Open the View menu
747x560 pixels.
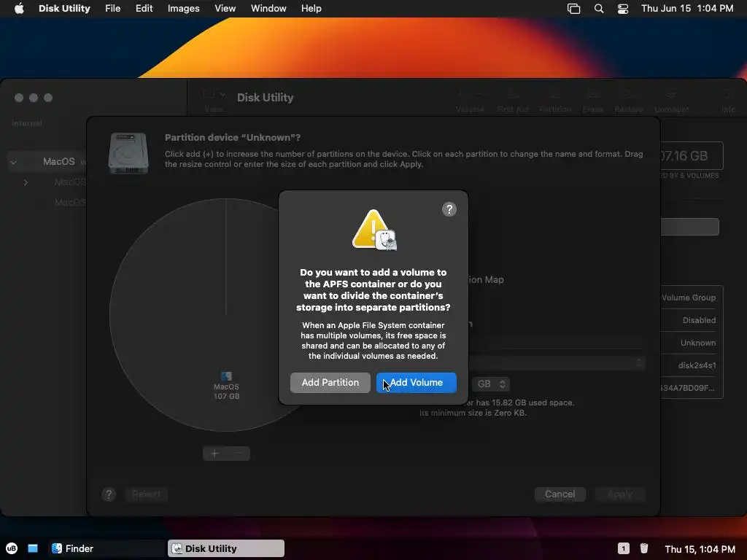pyautogui.click(x=225, y=9)
